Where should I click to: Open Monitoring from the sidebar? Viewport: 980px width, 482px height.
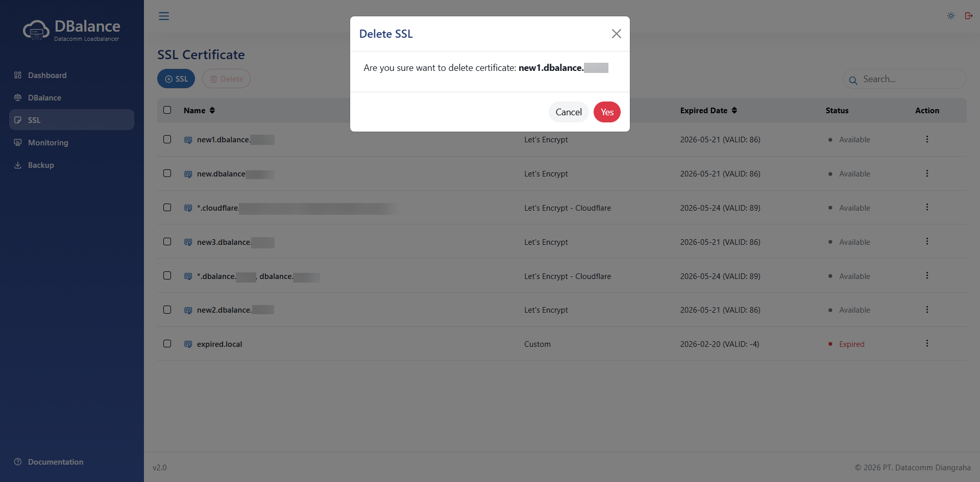48,143
